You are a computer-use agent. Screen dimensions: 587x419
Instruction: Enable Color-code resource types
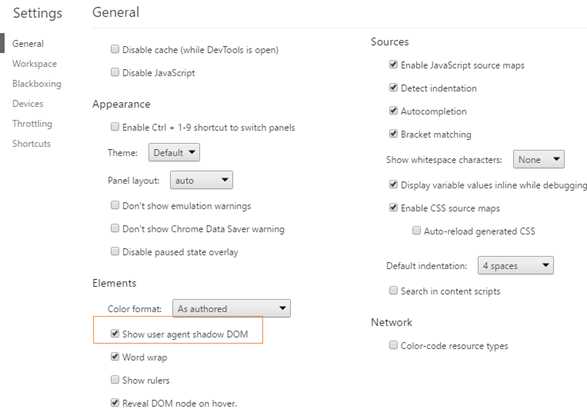coord(393,345)
